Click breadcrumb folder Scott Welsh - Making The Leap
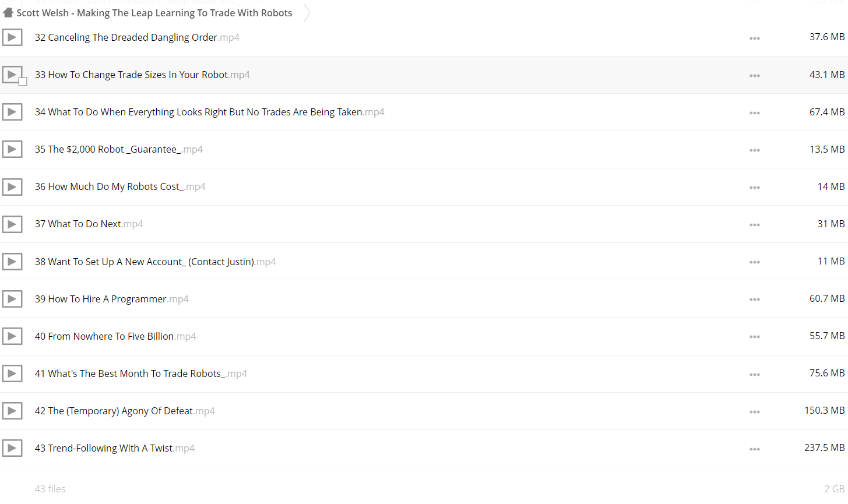Viewport: 848px width, 504px height. [154, 13]
